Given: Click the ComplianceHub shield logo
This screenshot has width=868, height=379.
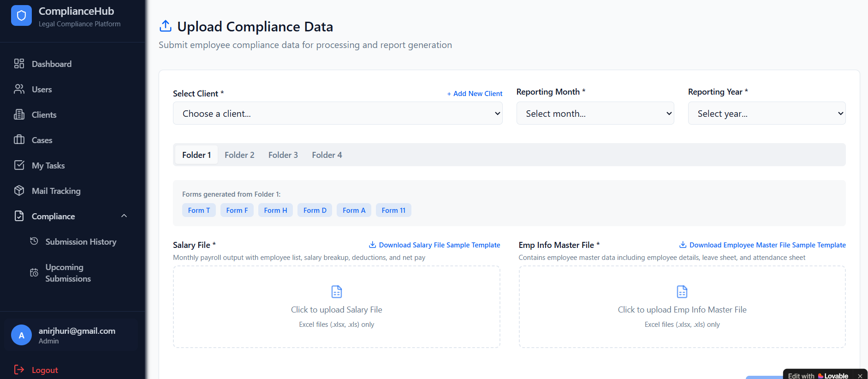Looking at the screenshot, I should point(21,16).
